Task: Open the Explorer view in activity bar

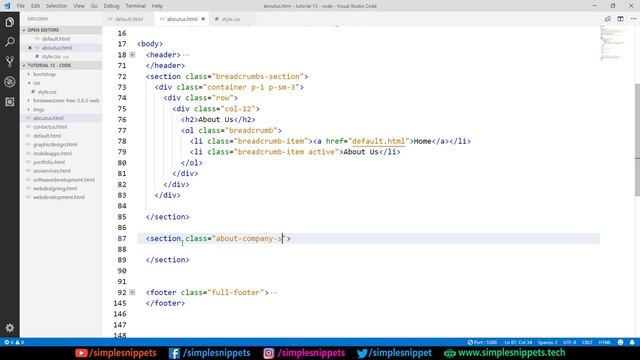Action: [x=9, y=22]
